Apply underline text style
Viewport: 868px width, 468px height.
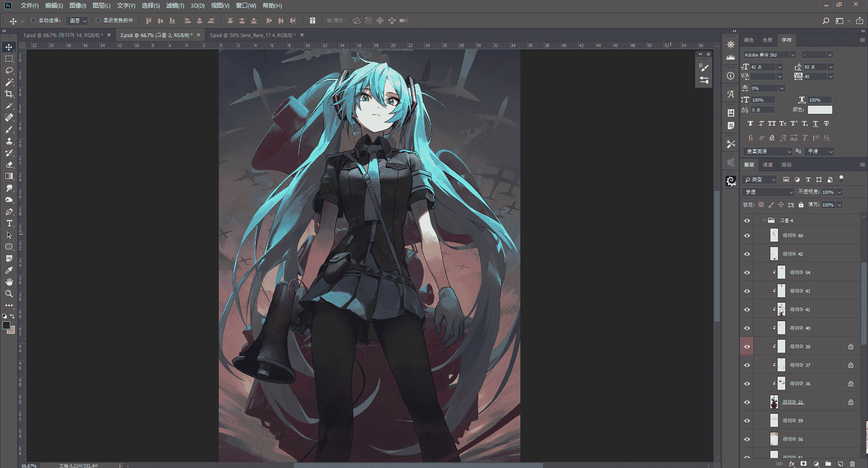click(x=816, y=123)
